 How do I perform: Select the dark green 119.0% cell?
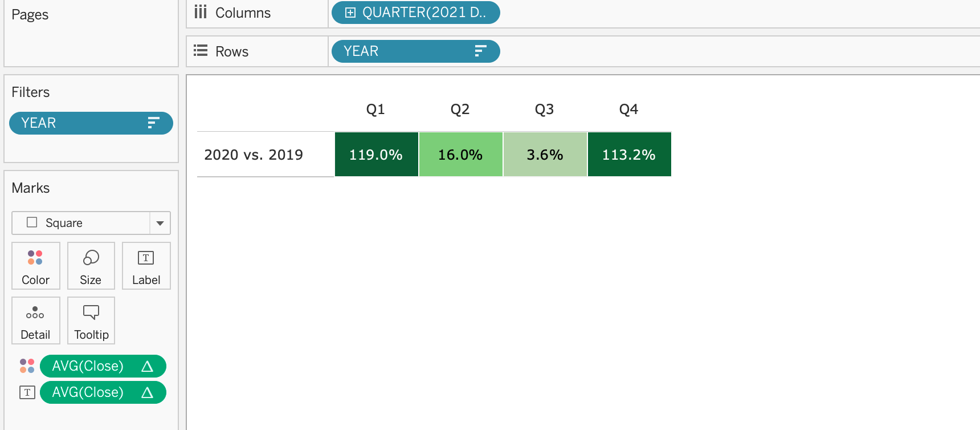(376, 154)
